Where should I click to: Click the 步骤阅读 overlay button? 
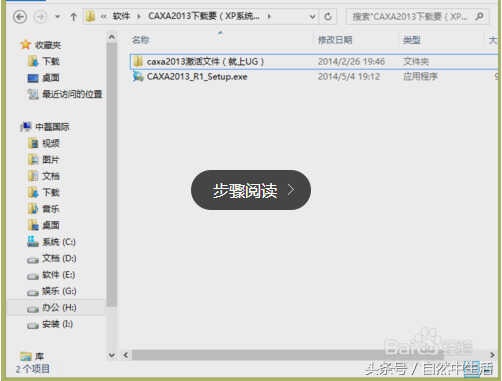(251, 190)
